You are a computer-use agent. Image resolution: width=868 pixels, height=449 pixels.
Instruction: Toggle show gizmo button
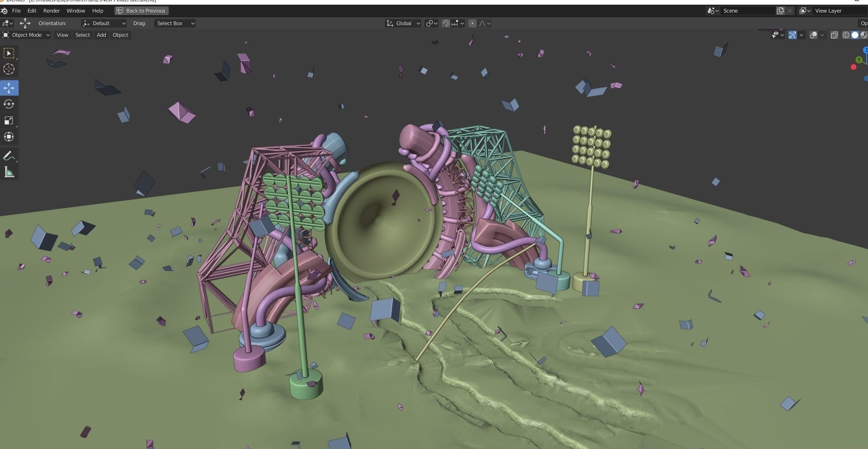792,35
